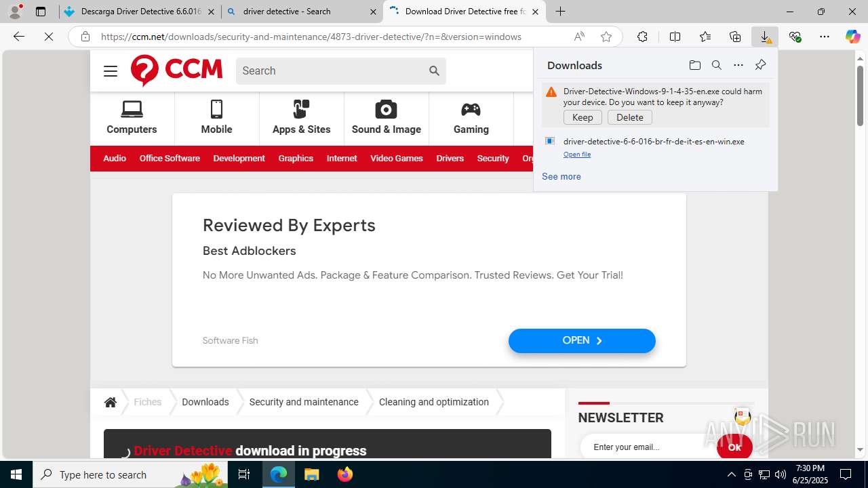Select Graphics in red bar
This screenshot has height=488, width=868.
(x=296, y=159)
